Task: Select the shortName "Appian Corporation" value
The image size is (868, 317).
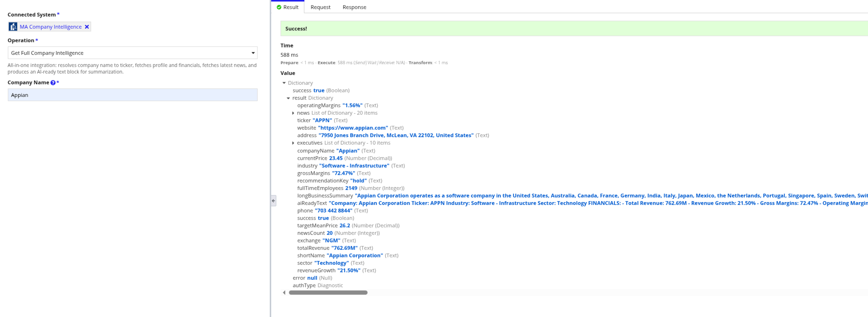Action: point(355,255)
